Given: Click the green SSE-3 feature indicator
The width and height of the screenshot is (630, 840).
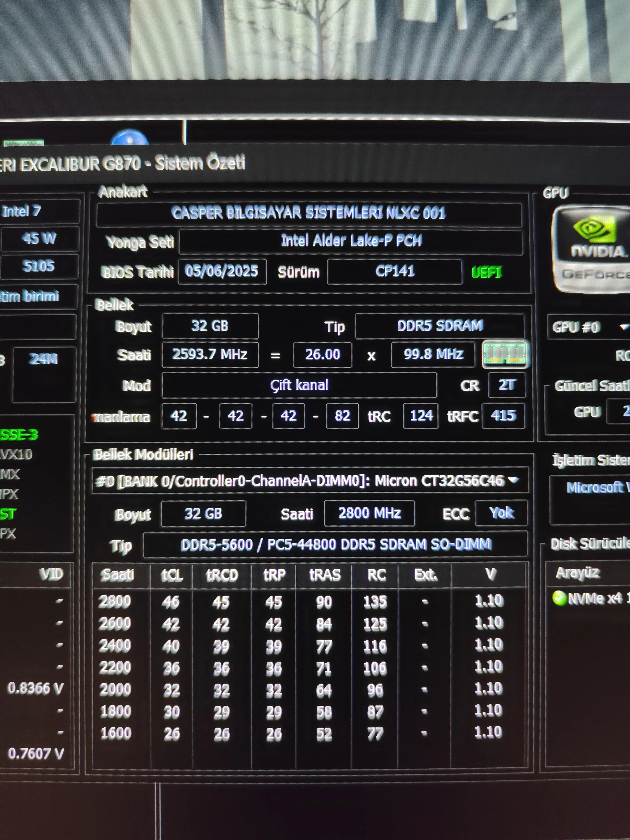Looking at the screenshot, I should pyautogui.click(x=19, y=434).
